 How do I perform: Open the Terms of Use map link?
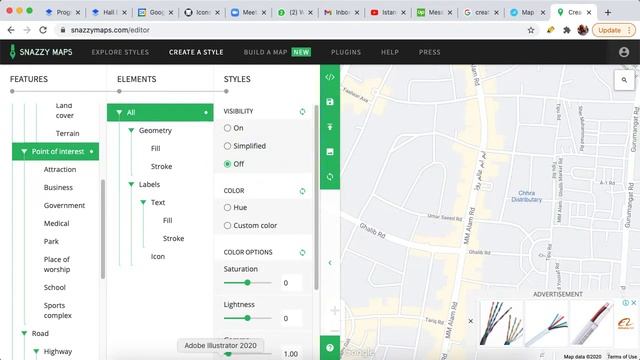[623, 357]
